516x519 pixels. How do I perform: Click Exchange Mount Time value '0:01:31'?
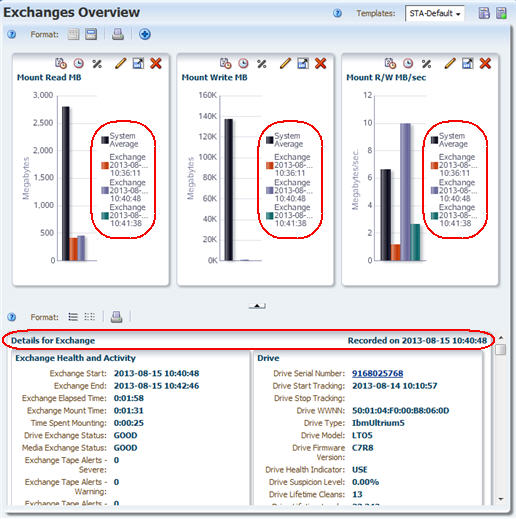[128, 411]
